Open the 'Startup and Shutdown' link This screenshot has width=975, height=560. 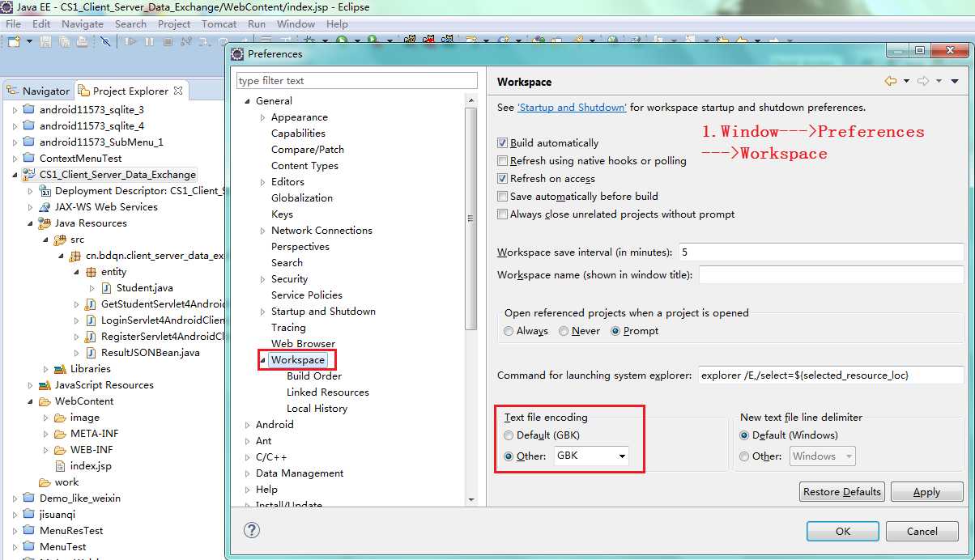point(572,107)
